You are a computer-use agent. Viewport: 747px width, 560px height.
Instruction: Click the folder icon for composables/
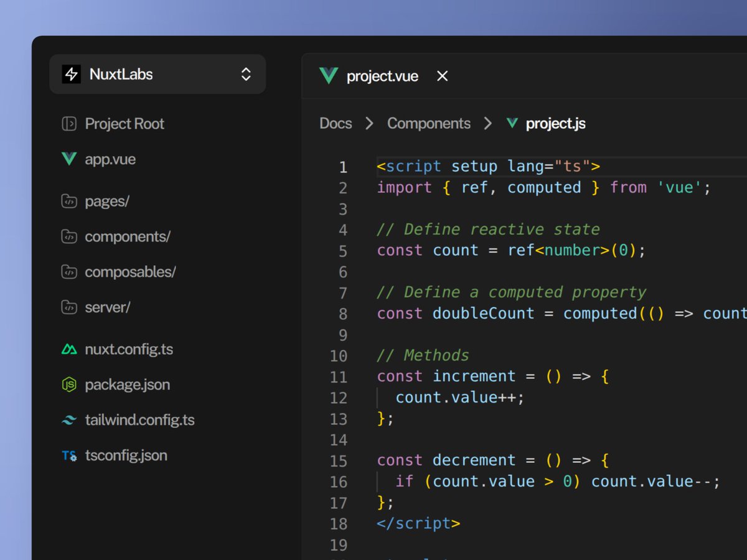[68, 272]
